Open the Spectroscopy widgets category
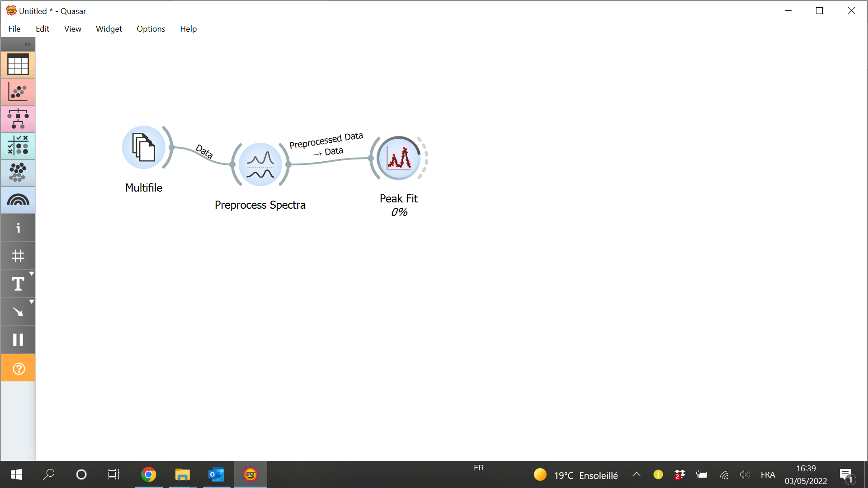The height and width of the screenshot is (488, 868). 18,200
